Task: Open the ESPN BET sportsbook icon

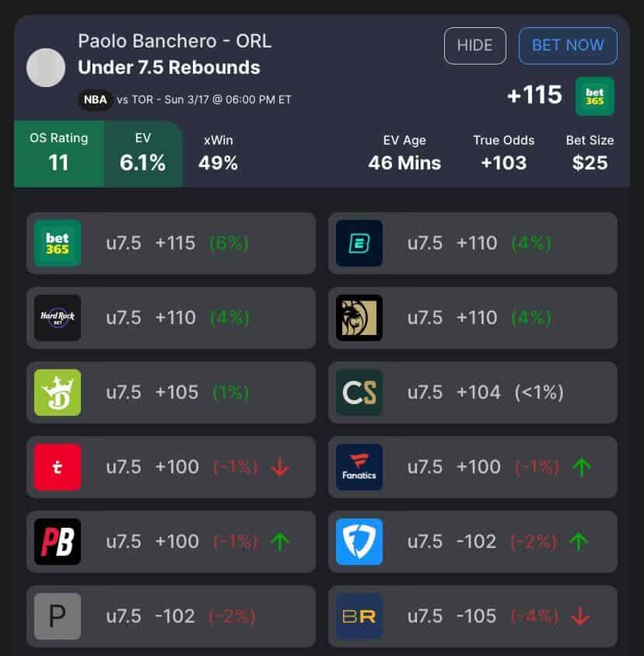Action: 359,243
